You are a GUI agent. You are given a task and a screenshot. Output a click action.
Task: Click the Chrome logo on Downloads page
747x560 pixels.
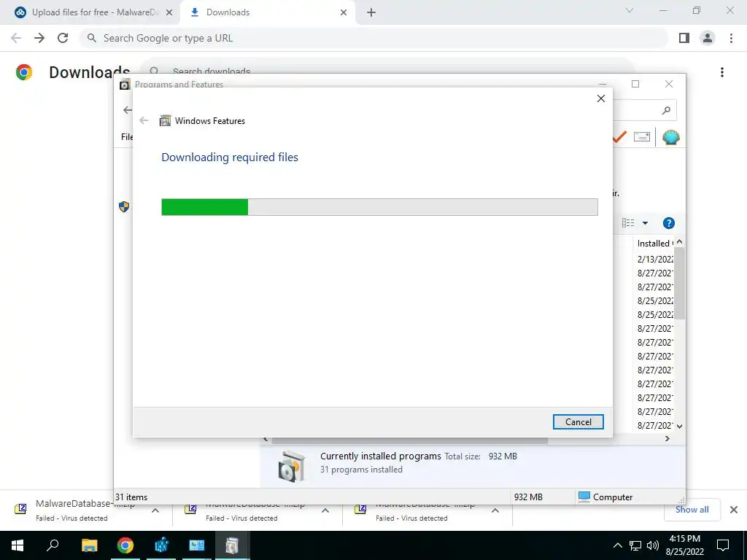pos(24,72)
